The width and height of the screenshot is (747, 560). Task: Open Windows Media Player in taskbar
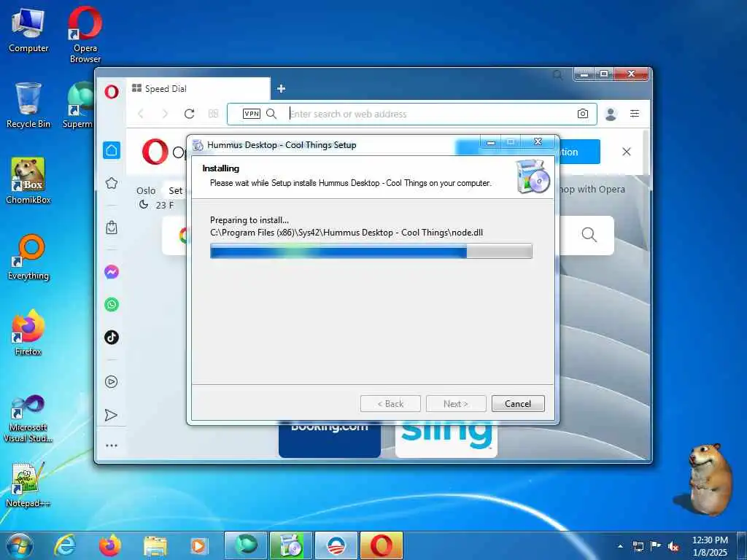point(198,545)
